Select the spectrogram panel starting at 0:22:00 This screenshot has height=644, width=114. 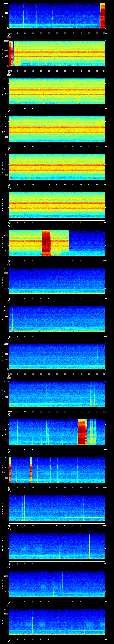click(57, 16)
